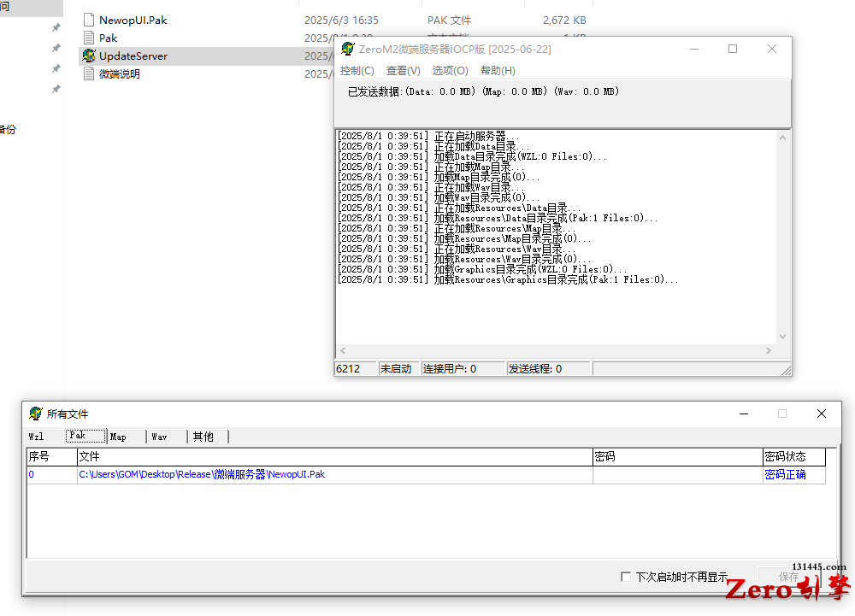Click the 6212 port status cell
The height and width of the screenshot is (616, 855).
pyautogui.click(x=355, y=369)
